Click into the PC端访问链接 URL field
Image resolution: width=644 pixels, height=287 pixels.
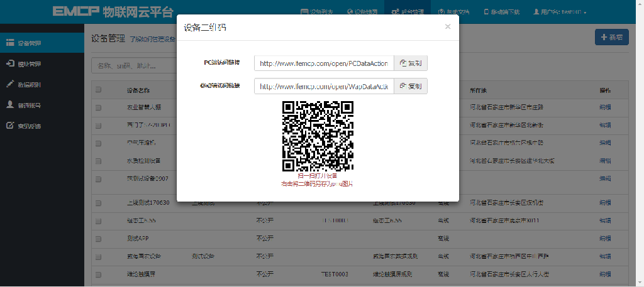coord(324,63)
